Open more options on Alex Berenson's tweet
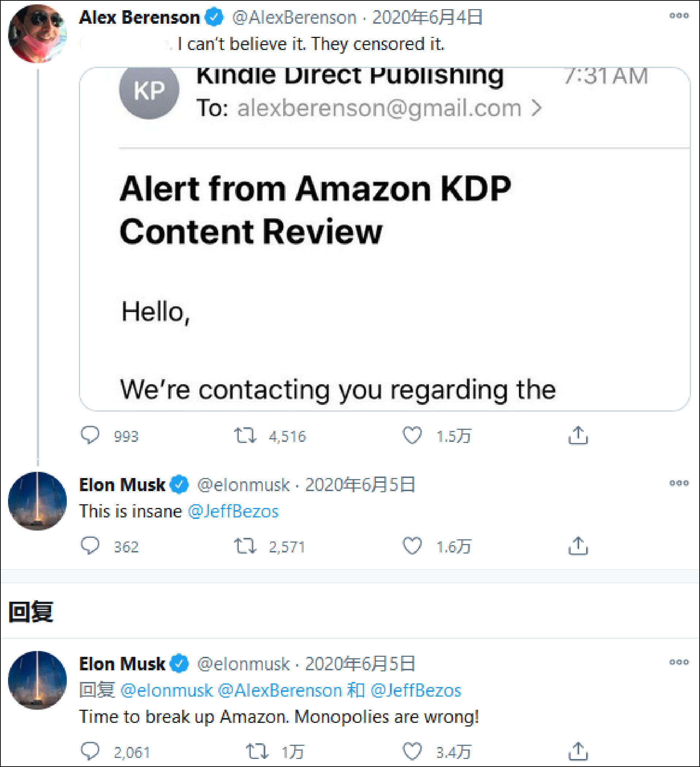This screenshot has height=767, width=700. coord(679,16)
